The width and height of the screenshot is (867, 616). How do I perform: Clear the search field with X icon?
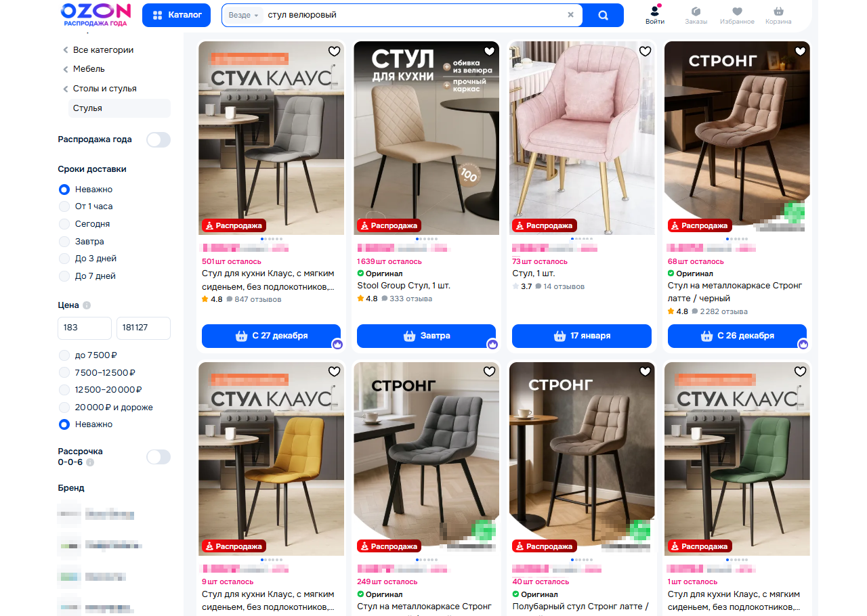click(570, 15)
